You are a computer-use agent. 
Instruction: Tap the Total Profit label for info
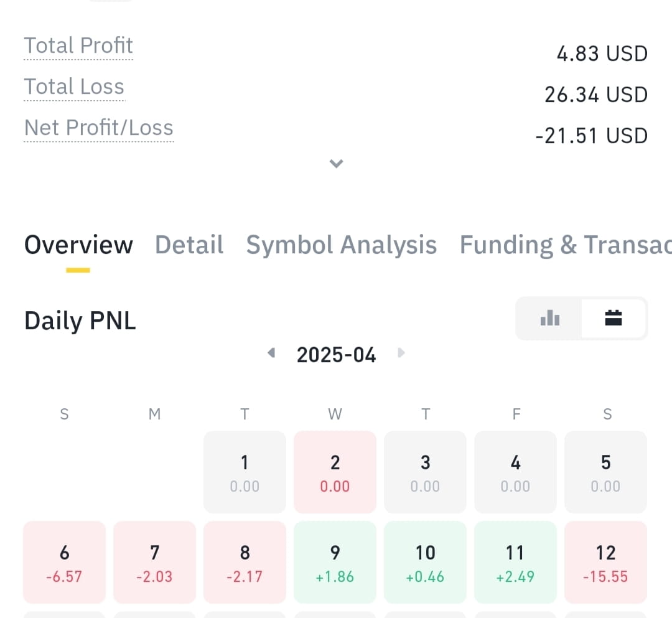[x=78, y=45]
